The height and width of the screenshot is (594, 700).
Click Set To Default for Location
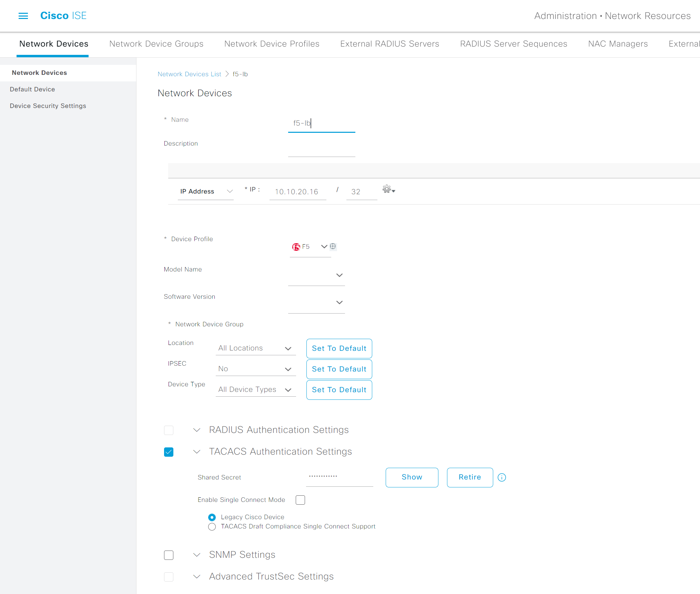click(339, 348)
